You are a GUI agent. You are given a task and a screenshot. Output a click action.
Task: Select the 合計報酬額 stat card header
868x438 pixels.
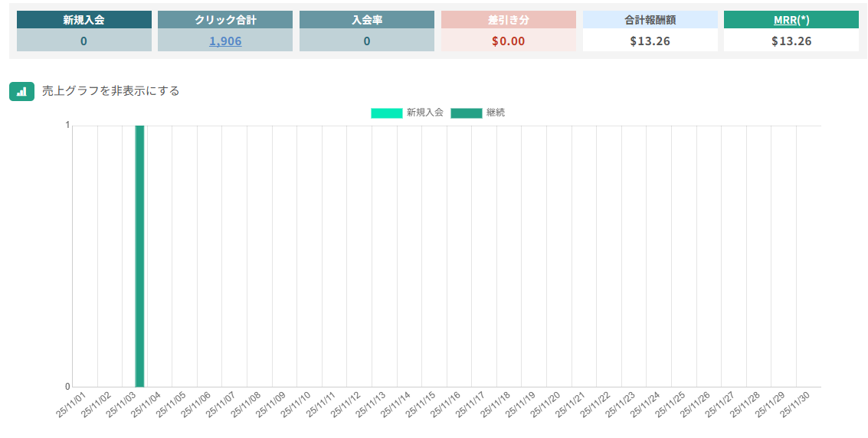(x=650, y=20)
